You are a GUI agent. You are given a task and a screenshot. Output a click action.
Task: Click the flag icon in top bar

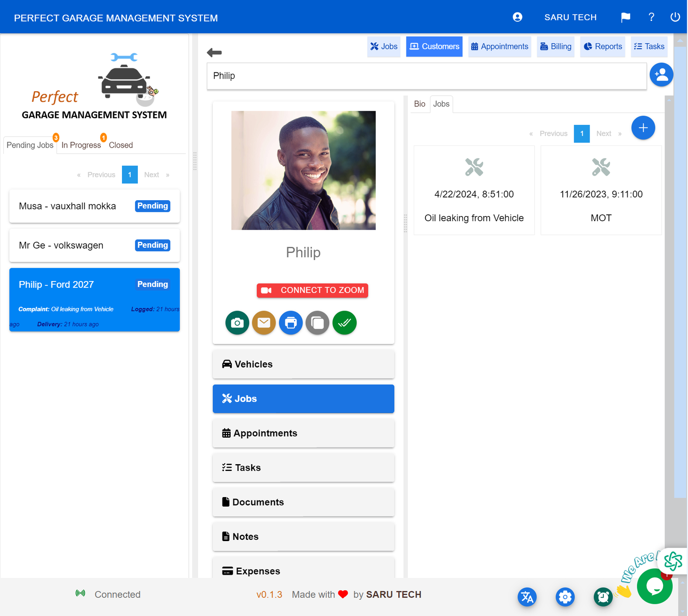[x=626, y=17]
